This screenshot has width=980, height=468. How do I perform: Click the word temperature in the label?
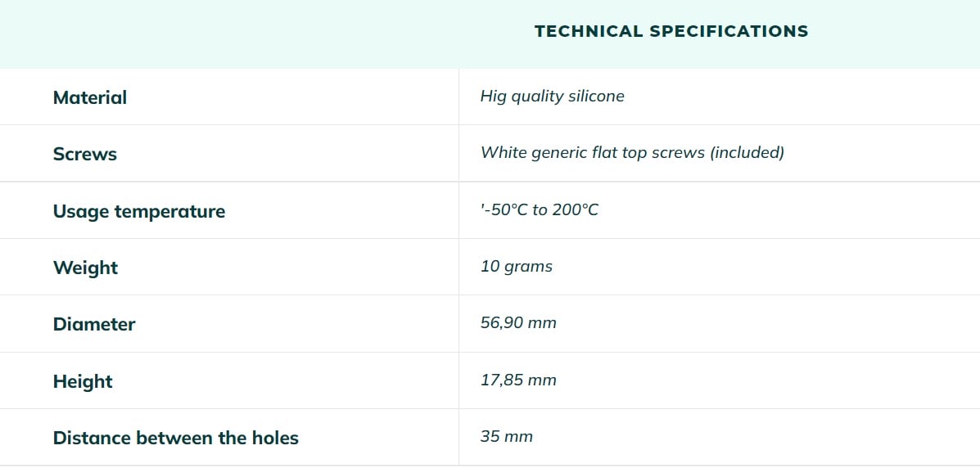170,212
